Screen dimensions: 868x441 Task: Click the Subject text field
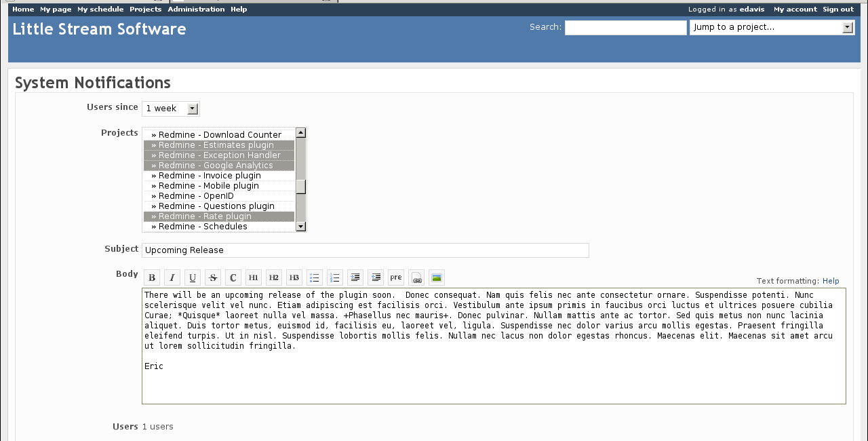pyautogui.click(x=366, y=250)
